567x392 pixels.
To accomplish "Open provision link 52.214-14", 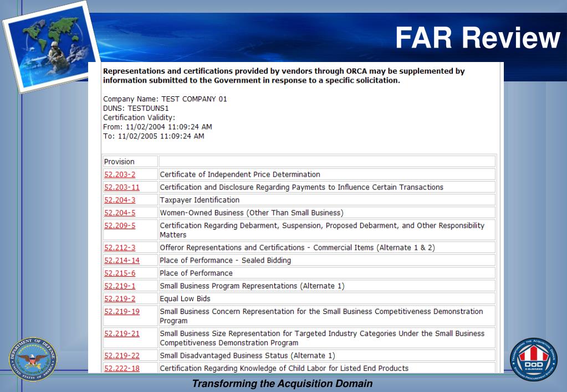I will (122, 260).
